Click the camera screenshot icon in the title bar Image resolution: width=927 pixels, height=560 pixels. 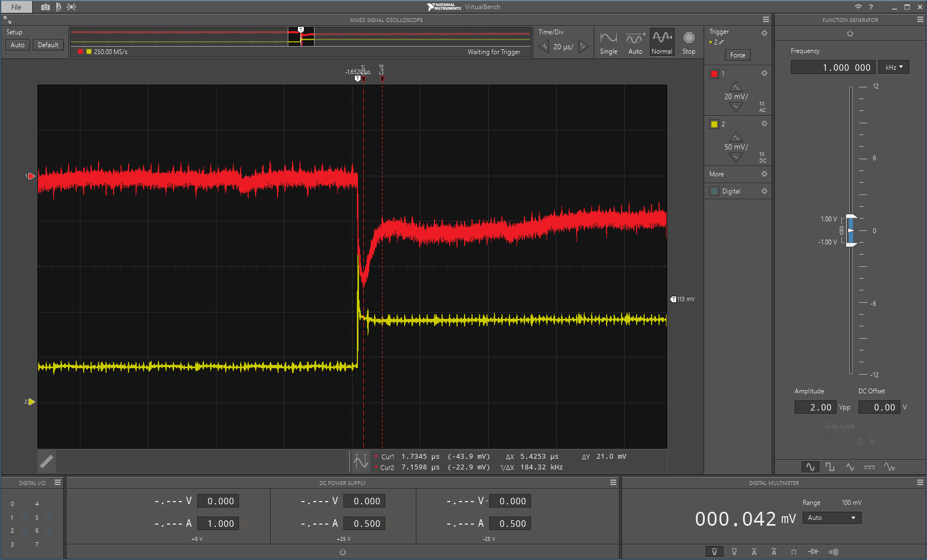click(x=46, y=7)
